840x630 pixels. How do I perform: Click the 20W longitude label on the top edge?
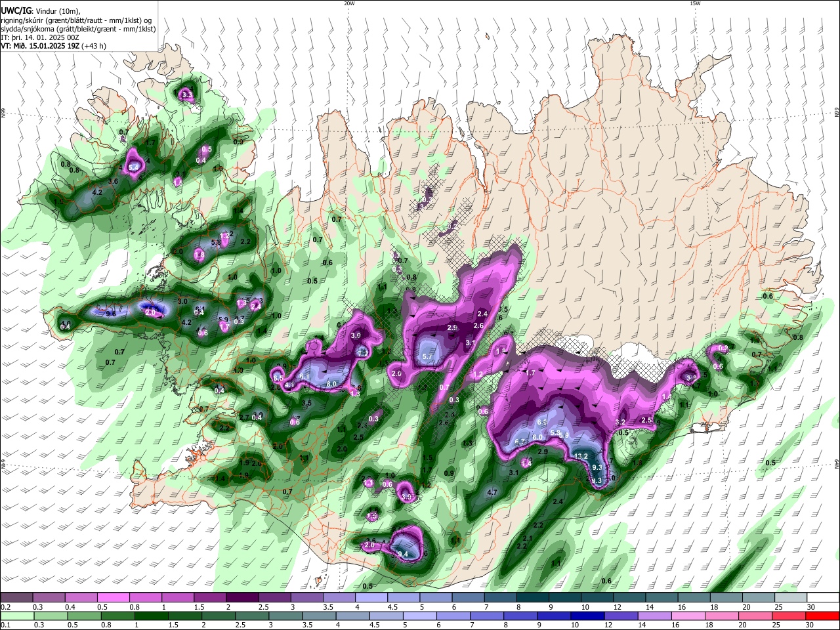pyautogui.click(x=349, y=3)
